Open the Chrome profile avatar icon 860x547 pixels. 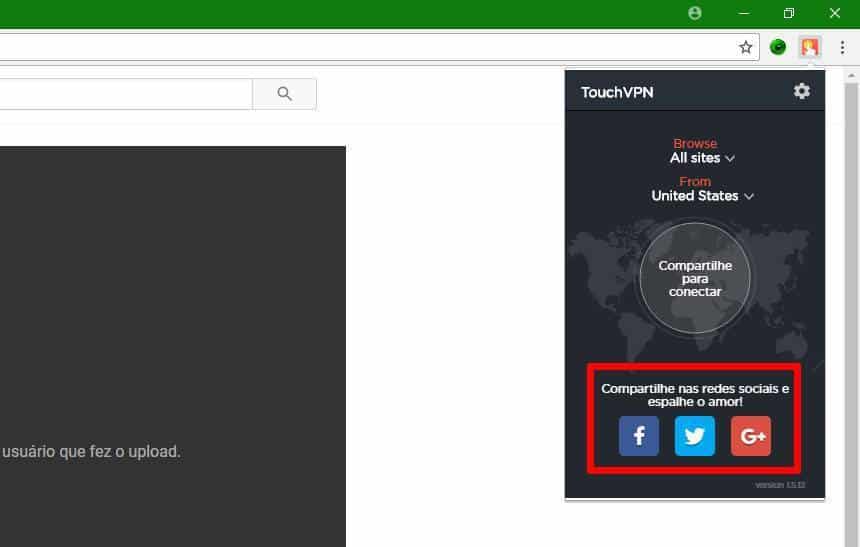[695, 13]
